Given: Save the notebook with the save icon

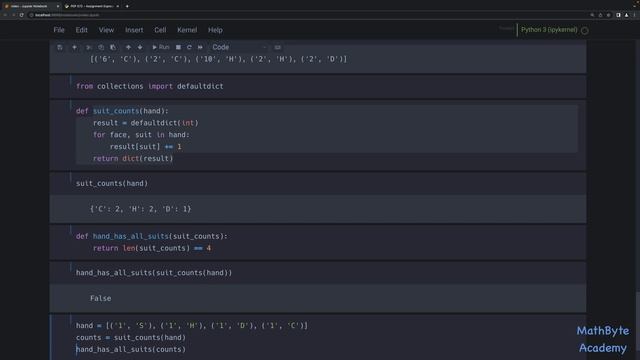Looking at the screenshot, I should [60, 47].
